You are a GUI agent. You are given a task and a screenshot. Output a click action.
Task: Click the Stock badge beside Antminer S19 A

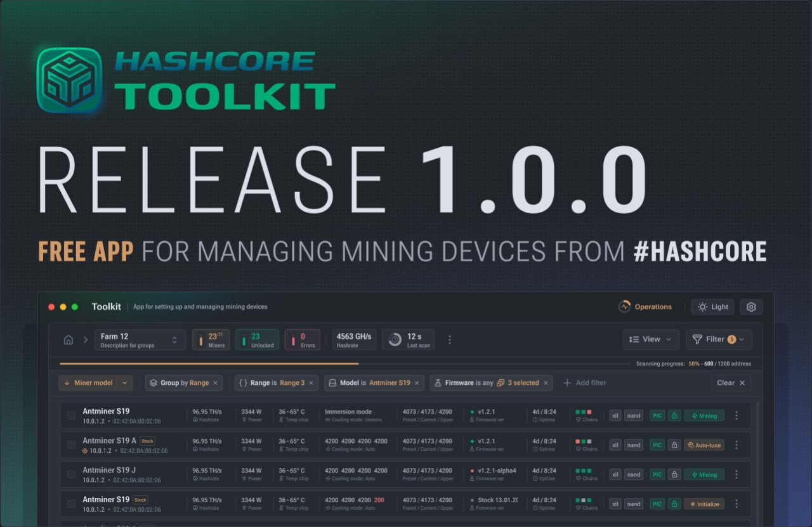pyautogui.click(x=147, y=441)
